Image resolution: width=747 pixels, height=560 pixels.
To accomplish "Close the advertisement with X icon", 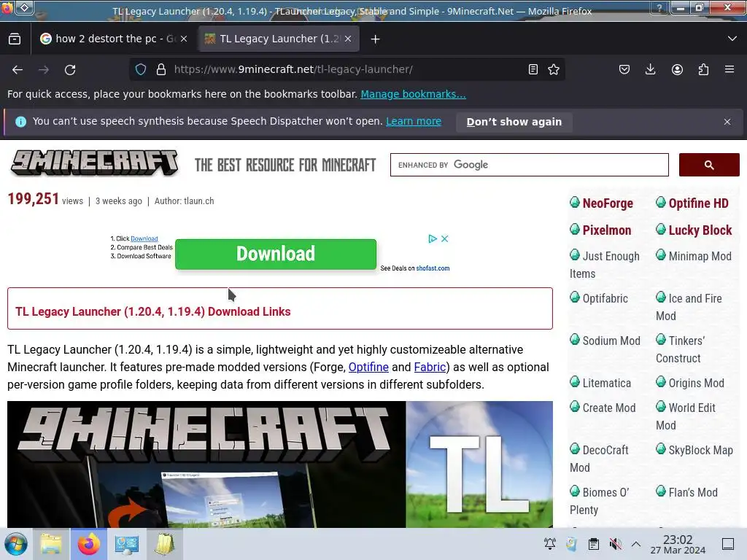I will click(444, 238).
